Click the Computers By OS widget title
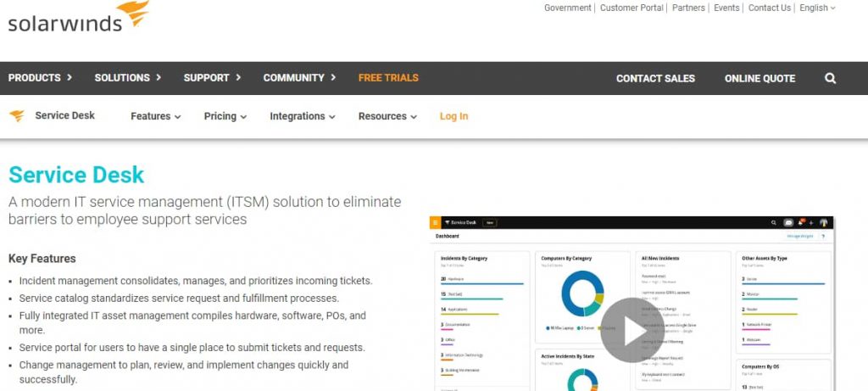This screenshot has width=868, height=391. pos(760,366)
